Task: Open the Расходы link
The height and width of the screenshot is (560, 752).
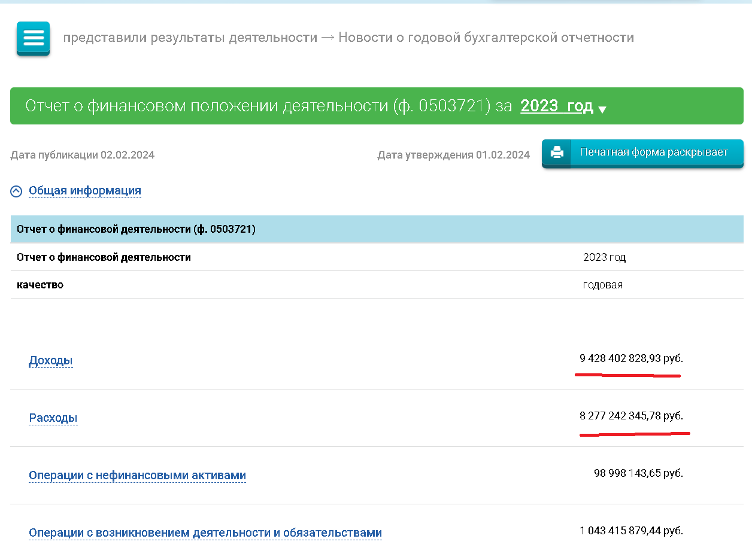Action: tap(53, 418)
